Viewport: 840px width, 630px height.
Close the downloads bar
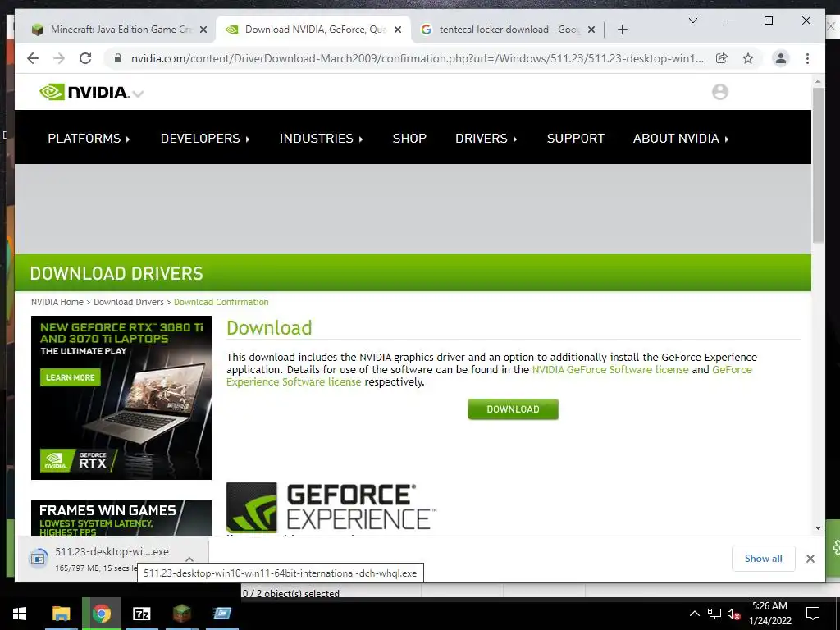pos(810,559)
